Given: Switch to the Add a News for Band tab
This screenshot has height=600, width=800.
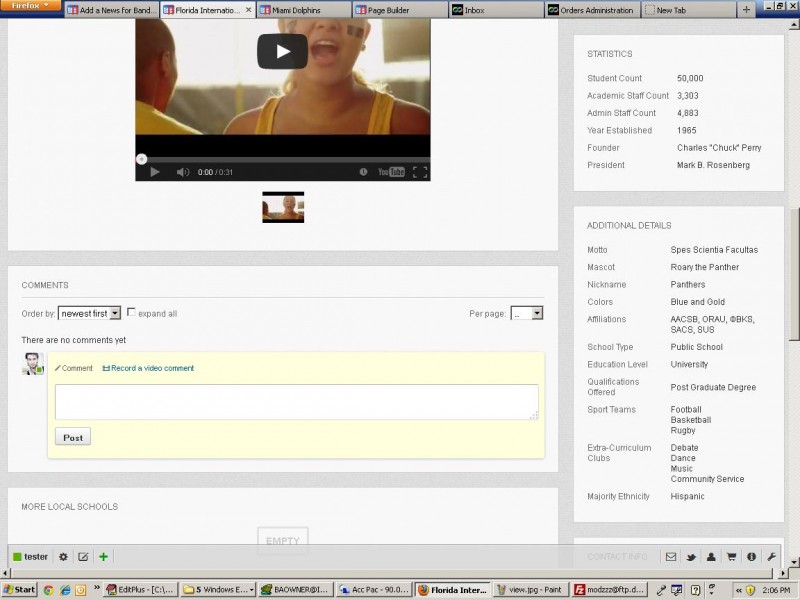Looking at the screenshot, I should pyautogui.click(x=112, y=10).
